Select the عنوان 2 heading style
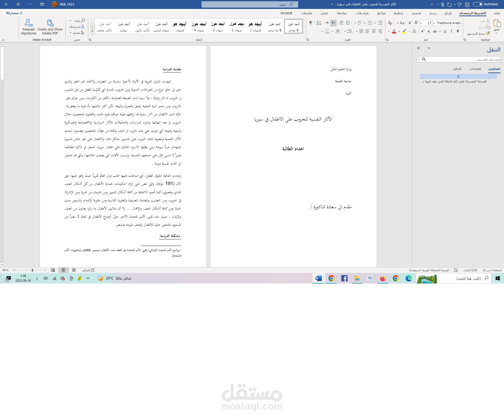Screen dimensions: 504x420 point(237,26)
